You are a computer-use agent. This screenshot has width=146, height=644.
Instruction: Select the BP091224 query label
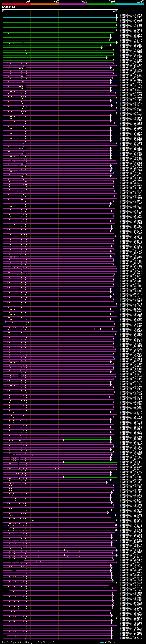(x=8, y=7)
